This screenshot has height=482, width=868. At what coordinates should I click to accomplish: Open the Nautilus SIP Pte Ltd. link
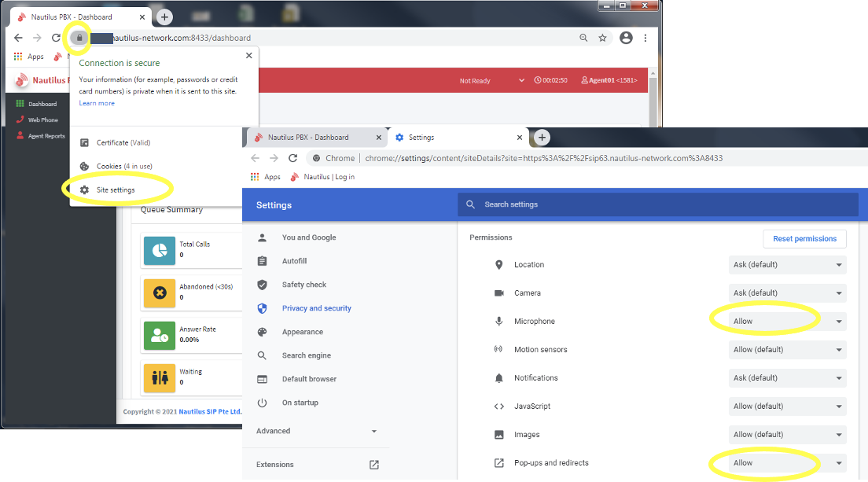pyautogui.click(x=211, y=412)
